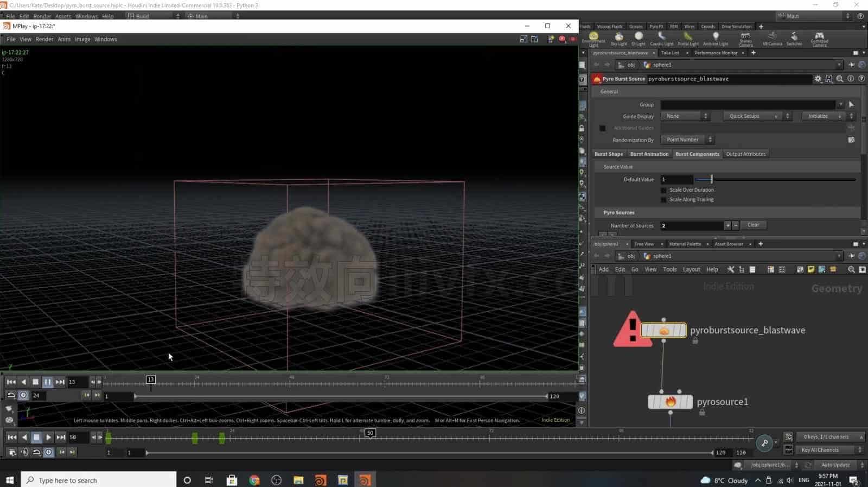This screenshot has width=868, height=487.
Task: Switch to the Output Attributes tab
Action: 746,154
